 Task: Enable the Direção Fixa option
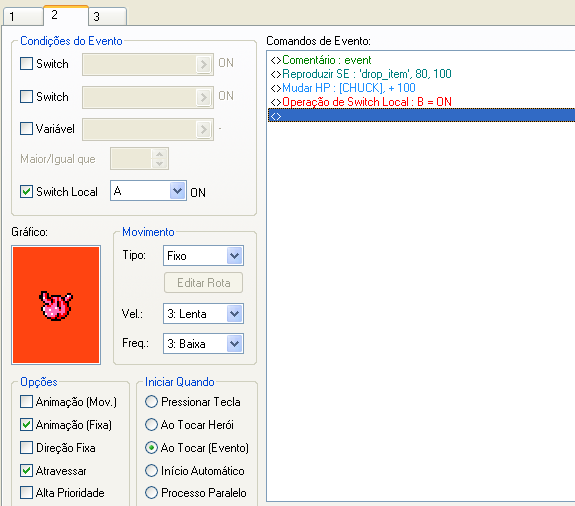26,448
